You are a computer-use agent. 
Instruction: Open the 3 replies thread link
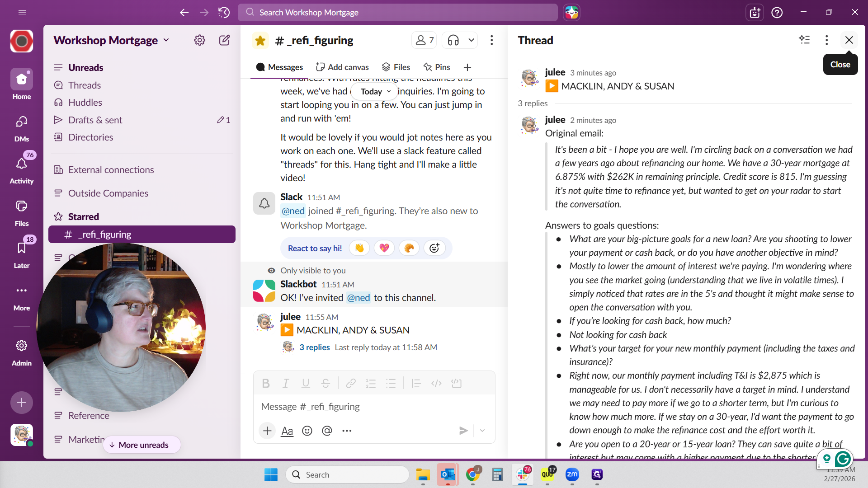click(315, 347)
